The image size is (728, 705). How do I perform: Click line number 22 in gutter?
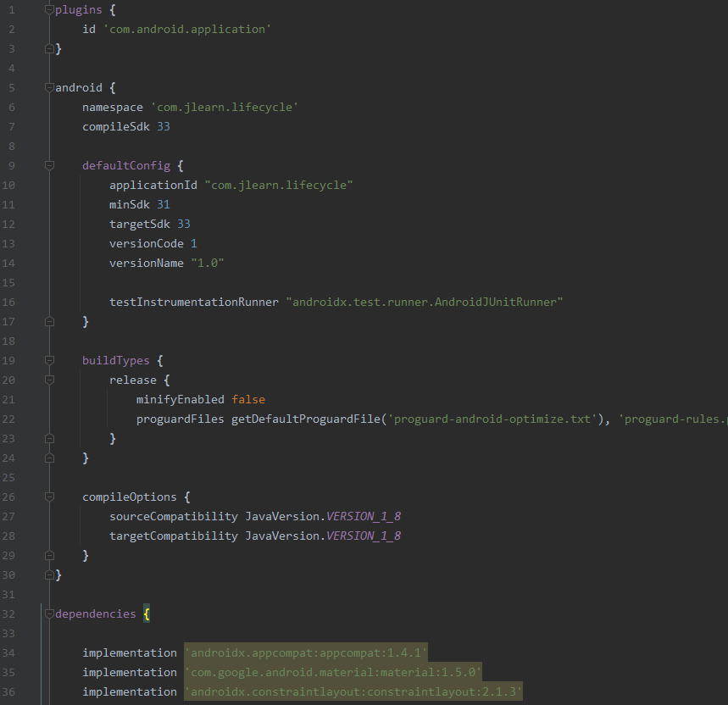(x=8, y=419)
